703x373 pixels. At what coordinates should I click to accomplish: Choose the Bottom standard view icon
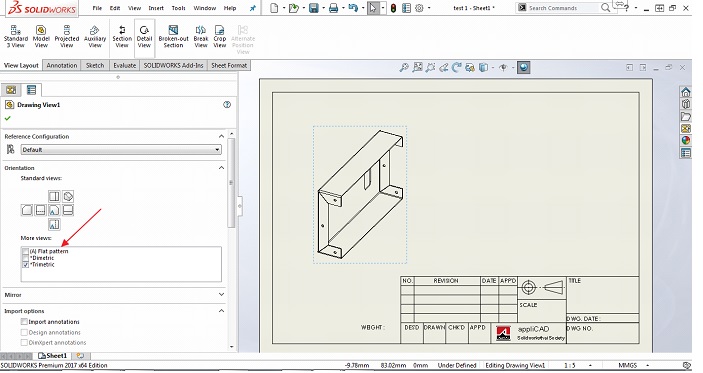click(54, 224)
